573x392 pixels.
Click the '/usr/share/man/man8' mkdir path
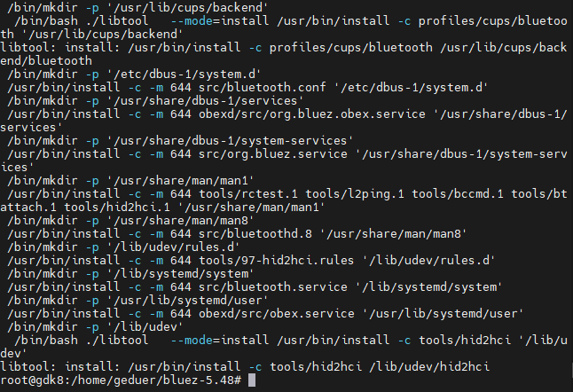180,221
